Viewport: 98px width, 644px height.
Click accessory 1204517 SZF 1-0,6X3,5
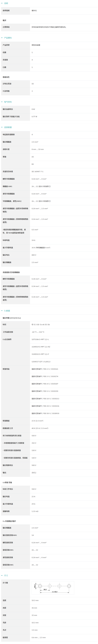click(41, 361)
